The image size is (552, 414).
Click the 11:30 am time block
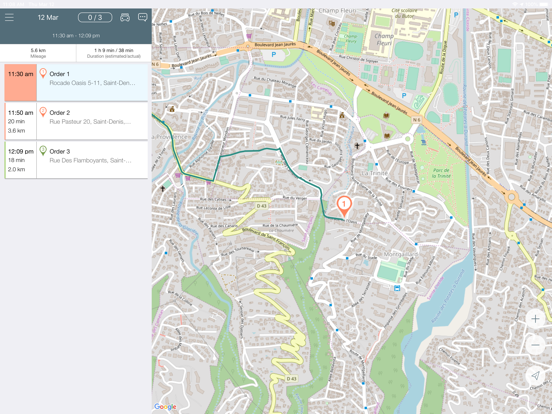(x=20, y=82)
